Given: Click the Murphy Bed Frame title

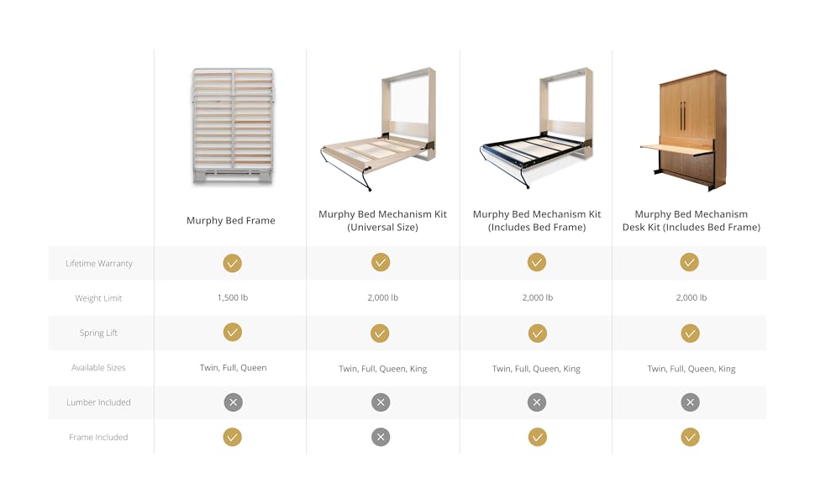Looking at the screenshot, I should (x=231, y=220).
